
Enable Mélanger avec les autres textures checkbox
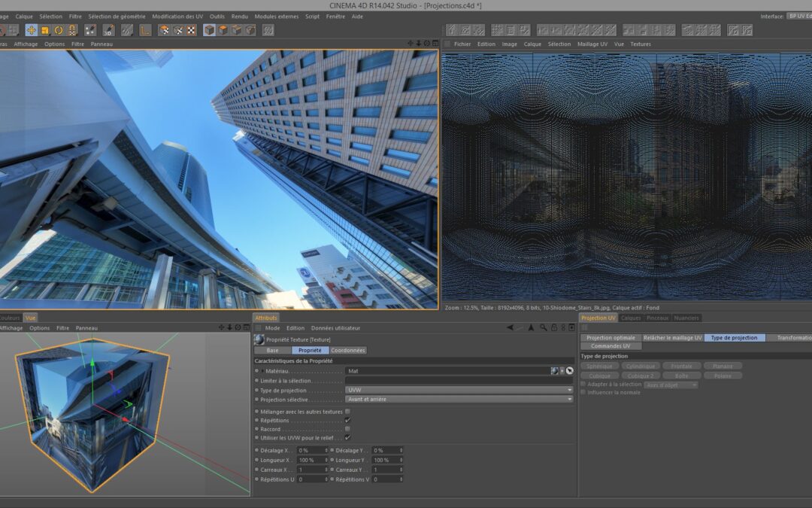[347, 412]
